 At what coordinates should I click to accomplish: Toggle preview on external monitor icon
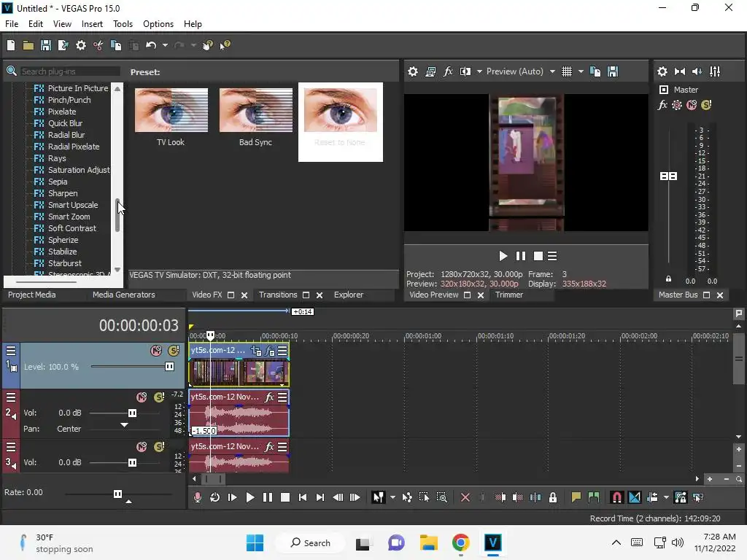pyautogui.click(x=430, y=71)
